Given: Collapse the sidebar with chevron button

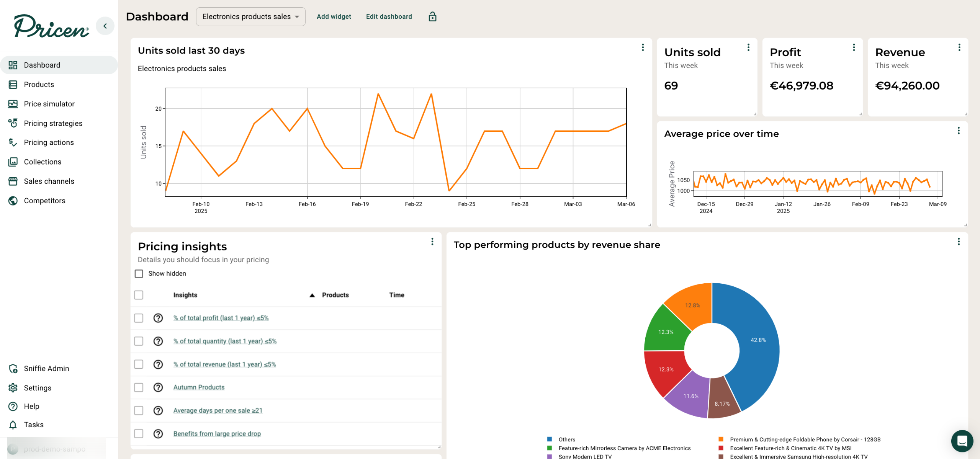Looking at the screenshot, I should click(105, 26).
